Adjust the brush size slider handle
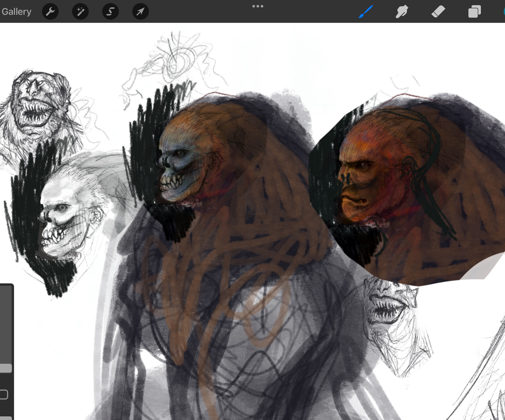505x420 pixels. pyautogui.click(x=6, y=368)
